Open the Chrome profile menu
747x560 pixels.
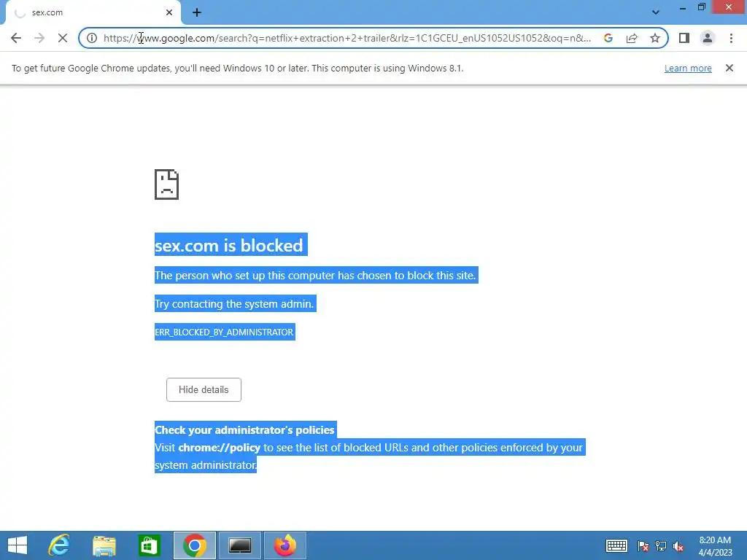tap(708, 38)
